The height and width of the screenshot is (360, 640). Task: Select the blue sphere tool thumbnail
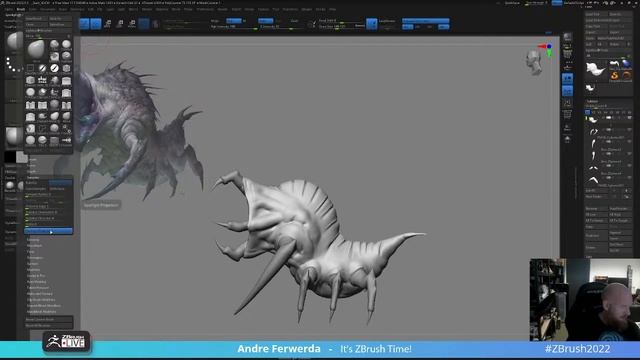pos(626,64)
